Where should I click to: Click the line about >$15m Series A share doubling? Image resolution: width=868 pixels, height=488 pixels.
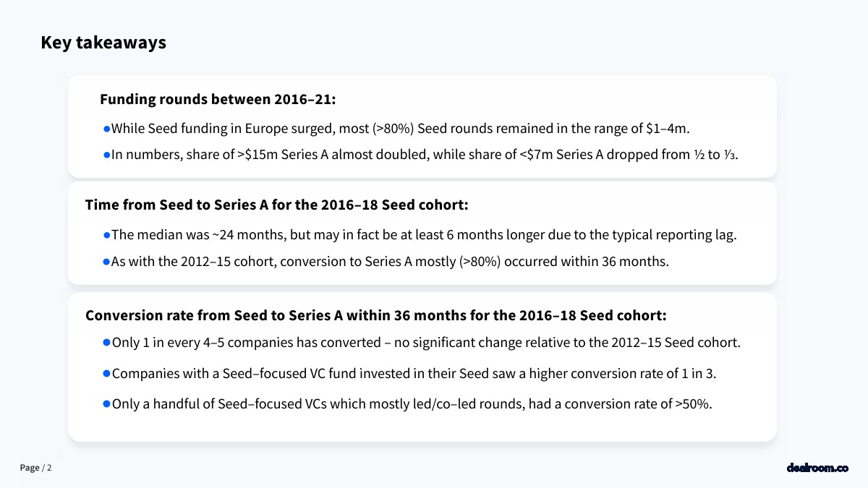point(425,155)
